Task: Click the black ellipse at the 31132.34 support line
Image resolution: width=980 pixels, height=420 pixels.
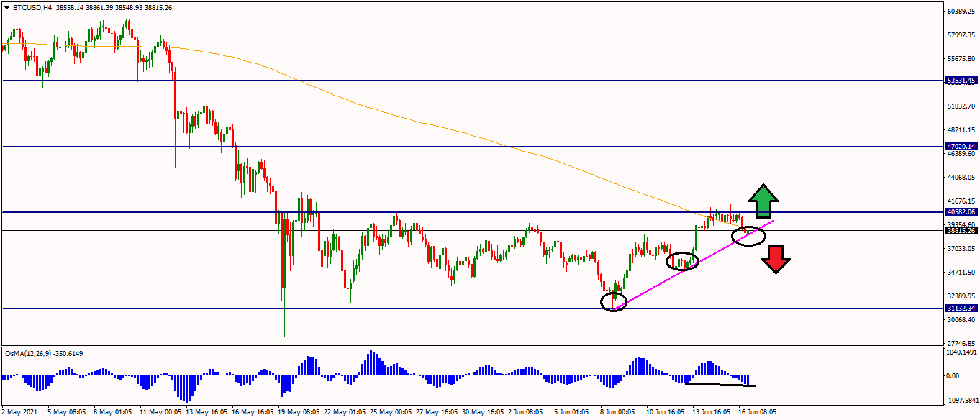Action: 614,301
